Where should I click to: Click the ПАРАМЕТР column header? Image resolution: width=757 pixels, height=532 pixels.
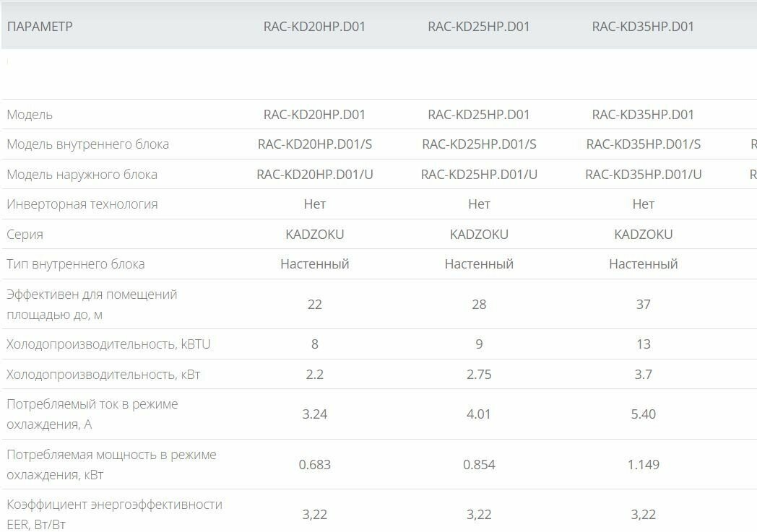coord(40,26)
